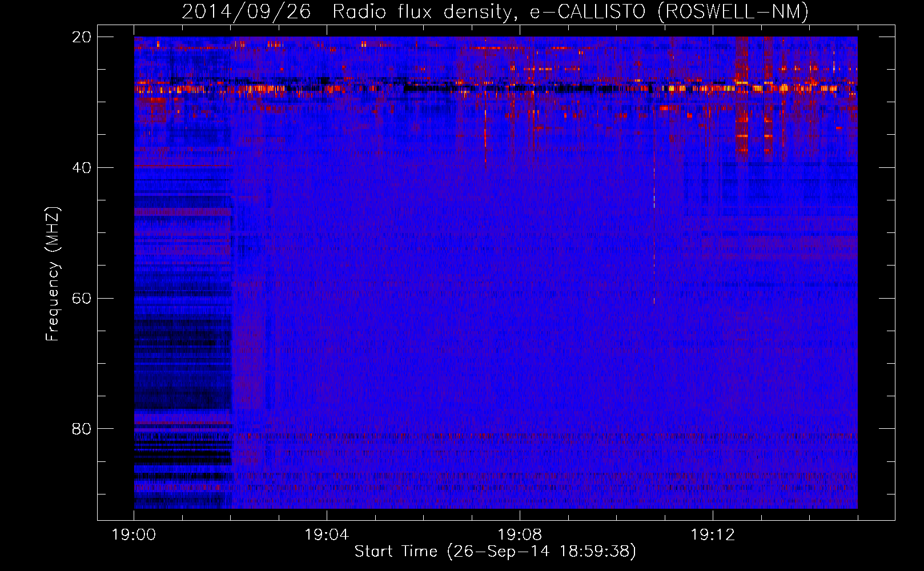Click the 19:12 time tick label

tap(713, 534)
